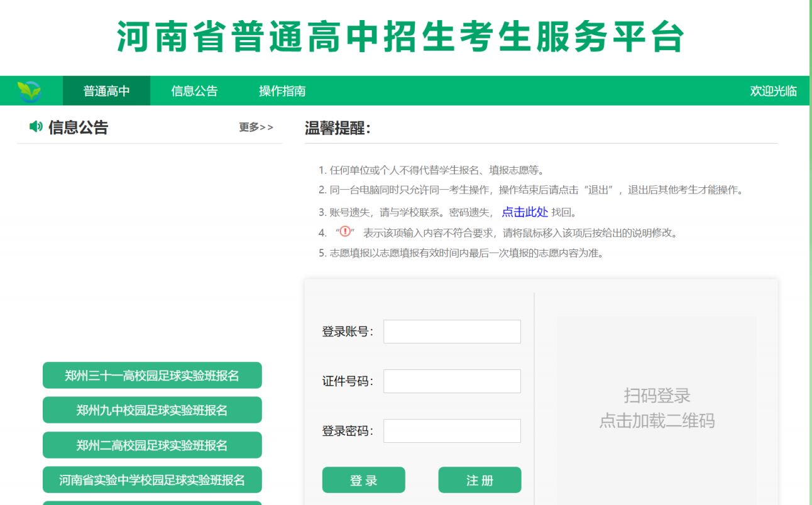Click reminder 5 about 志愿填报

pyautogui.click(x=461, y=254)
